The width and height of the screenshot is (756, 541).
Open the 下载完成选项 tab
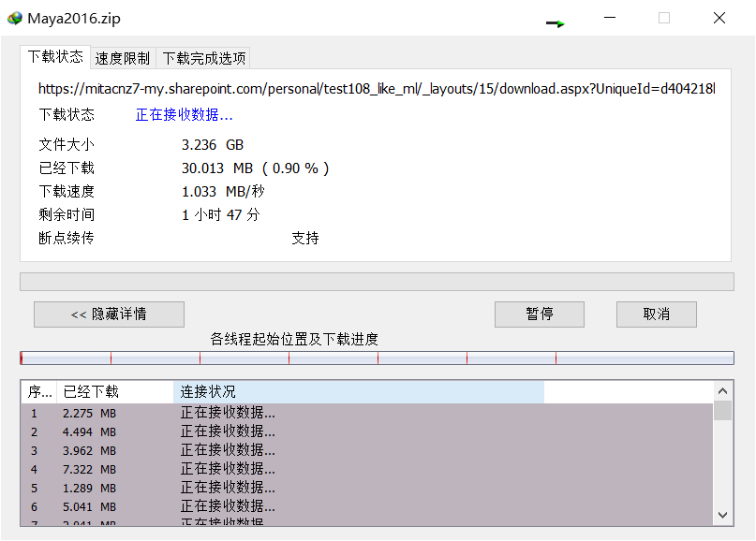(x=204, y=57)
